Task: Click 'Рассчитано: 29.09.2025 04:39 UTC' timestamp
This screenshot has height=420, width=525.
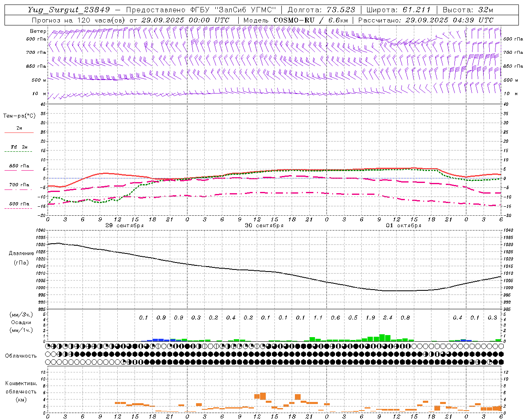Action: click(x=426, y=20)
